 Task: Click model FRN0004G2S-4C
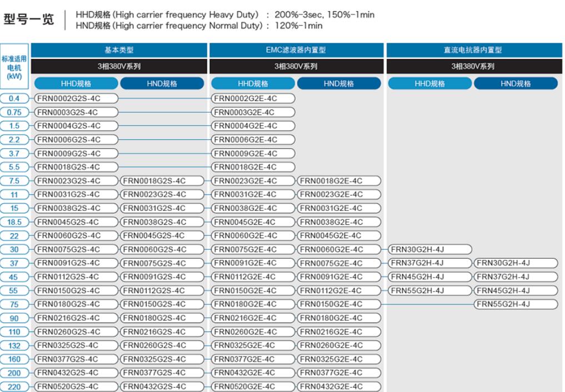coord(76,126)
